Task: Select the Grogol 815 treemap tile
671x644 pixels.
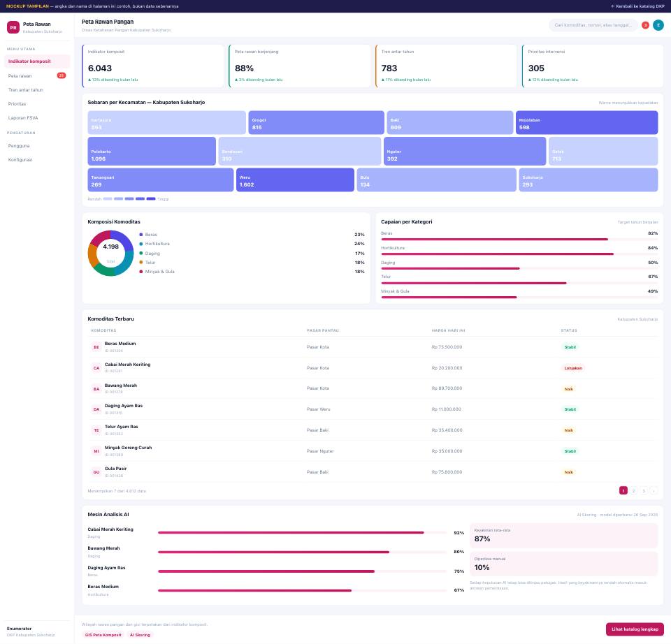Action: [316, 123]
